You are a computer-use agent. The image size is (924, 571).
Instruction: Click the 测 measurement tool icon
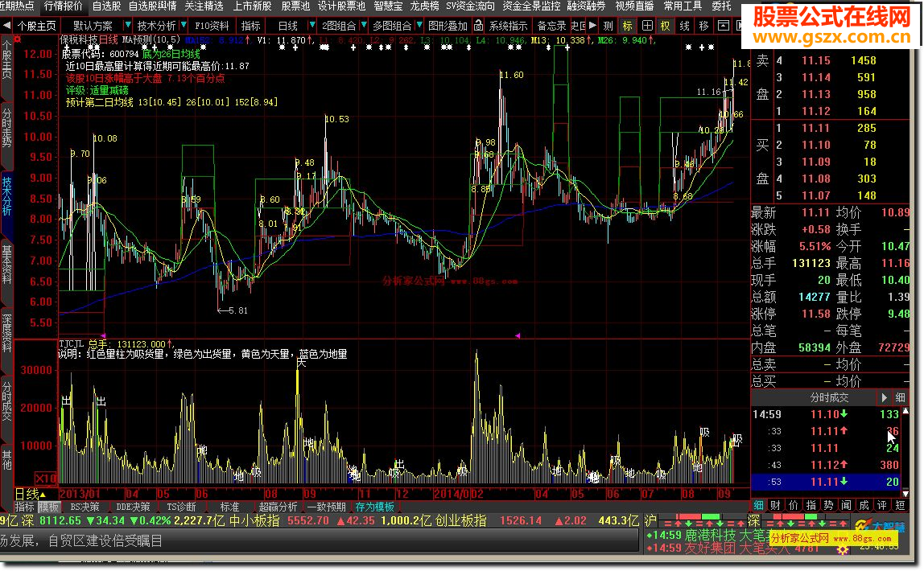pos(608,26)
